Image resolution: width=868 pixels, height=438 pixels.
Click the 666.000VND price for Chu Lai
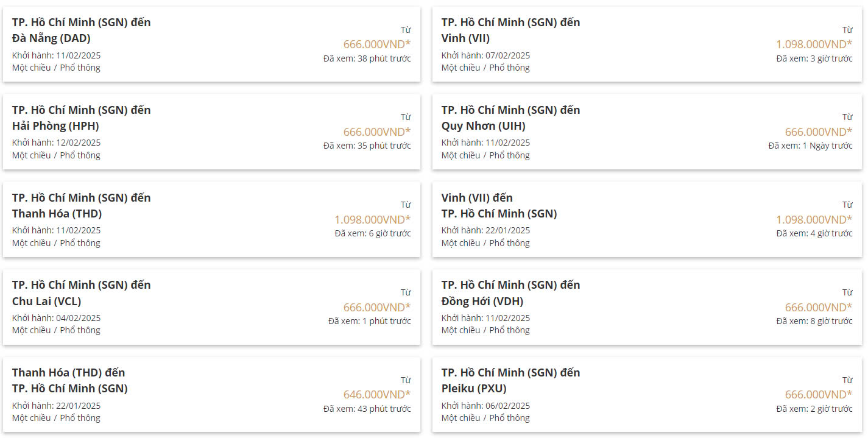pos(377,307)
